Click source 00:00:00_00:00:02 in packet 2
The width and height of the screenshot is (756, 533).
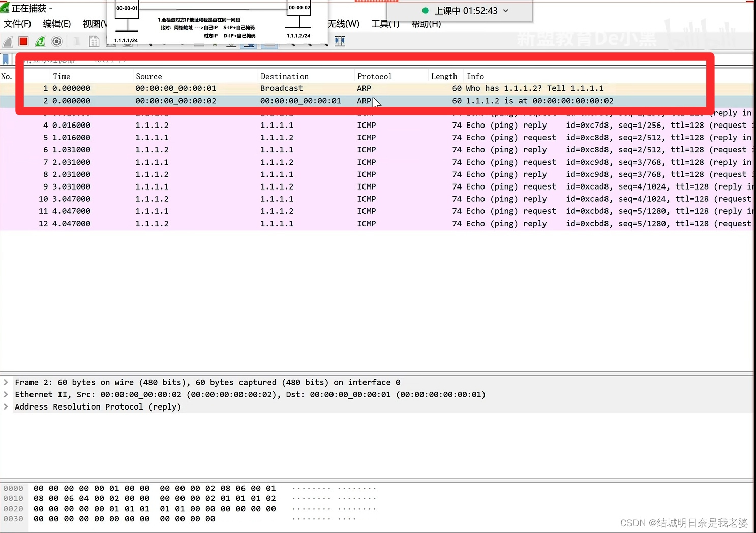click(x=176, y=101)
